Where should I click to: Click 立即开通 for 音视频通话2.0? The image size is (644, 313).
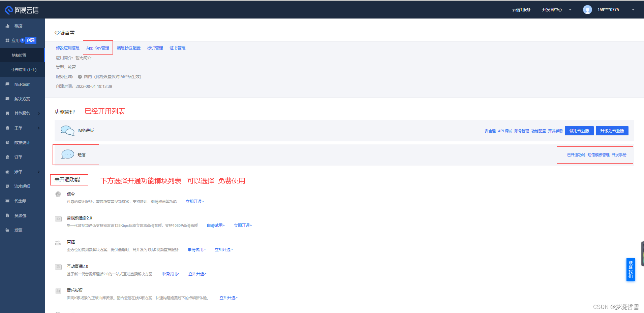click(243, 225)
